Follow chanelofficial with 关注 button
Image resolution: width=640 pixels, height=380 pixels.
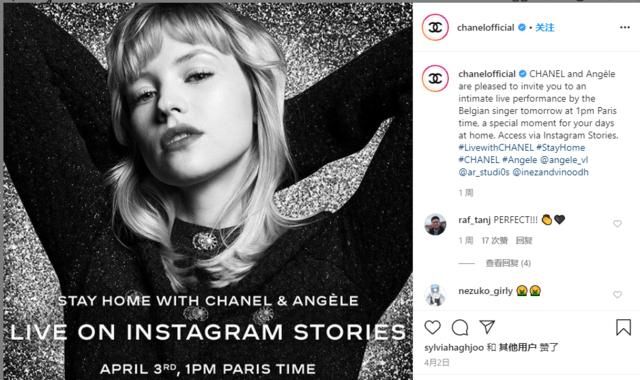point(545,27)
